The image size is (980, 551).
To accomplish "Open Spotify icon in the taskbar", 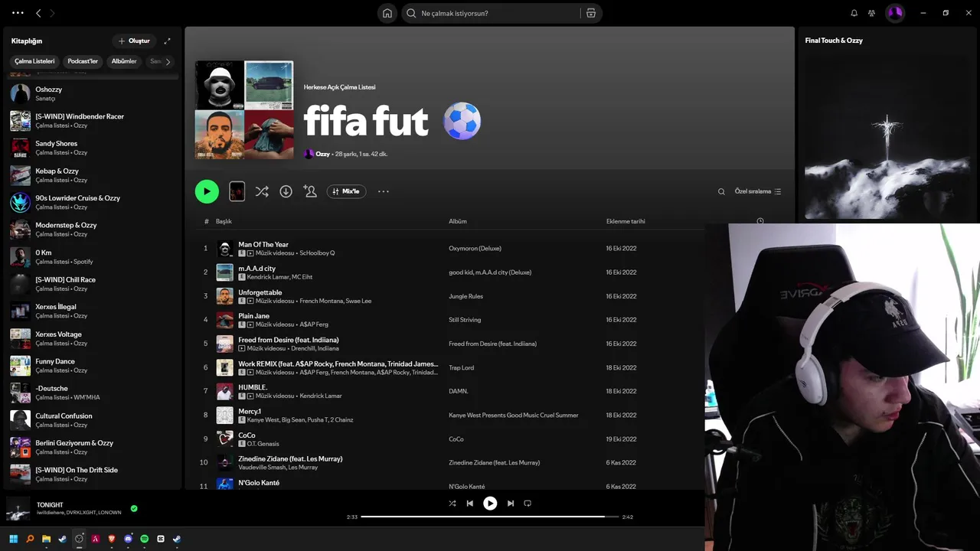I will (145, 539).
